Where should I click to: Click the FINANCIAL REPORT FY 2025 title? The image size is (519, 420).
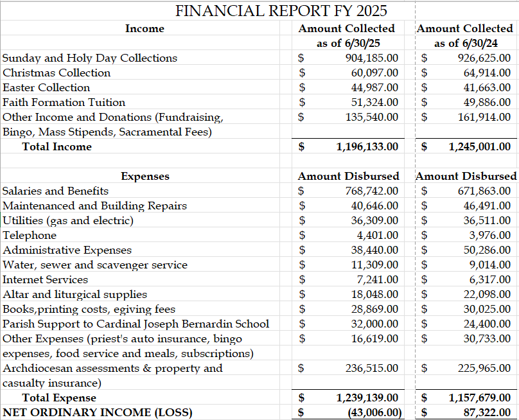tap(281, 11)
